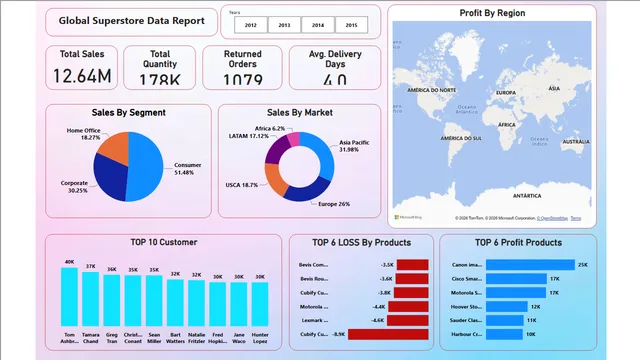Click ÁSIA label on map
Screen dimensions: 640x360
click(554, 88)
